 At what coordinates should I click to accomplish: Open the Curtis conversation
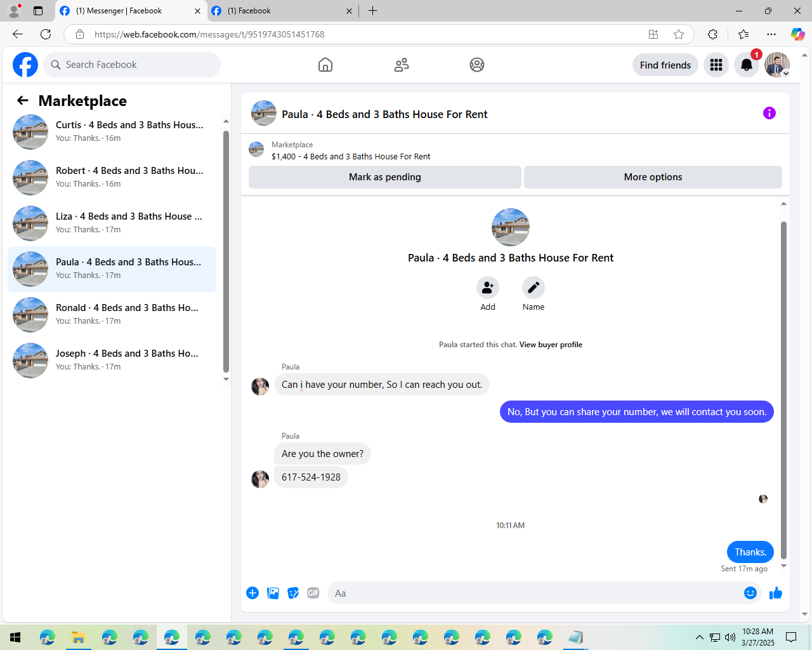112,132
